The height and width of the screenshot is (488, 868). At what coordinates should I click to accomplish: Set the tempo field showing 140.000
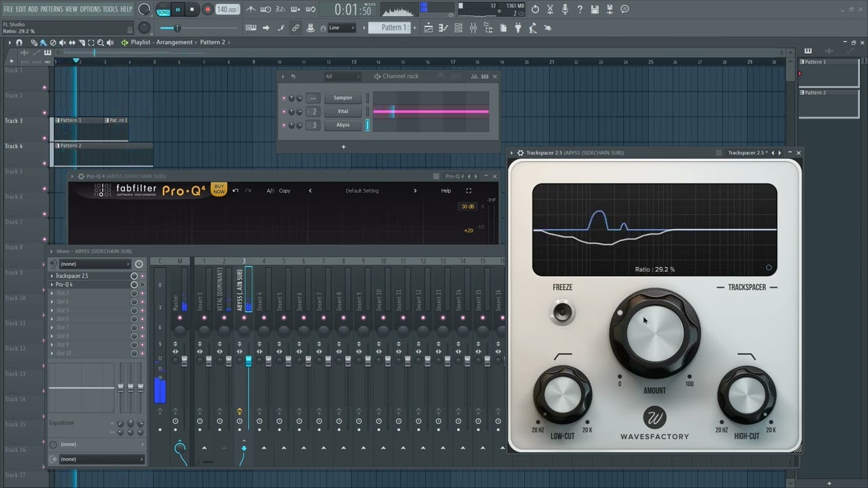227,10
